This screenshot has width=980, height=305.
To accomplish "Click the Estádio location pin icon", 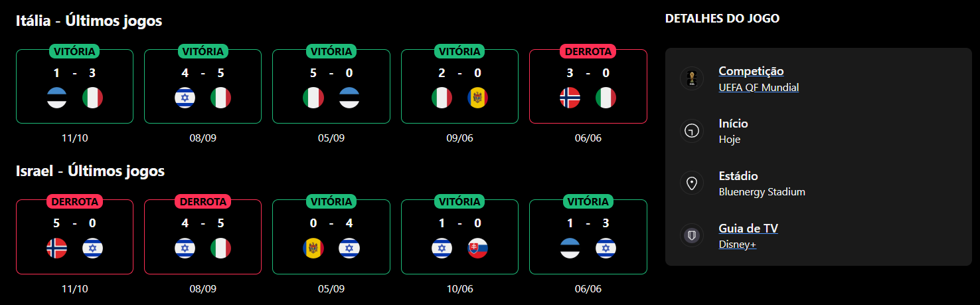I will (691, 183).
